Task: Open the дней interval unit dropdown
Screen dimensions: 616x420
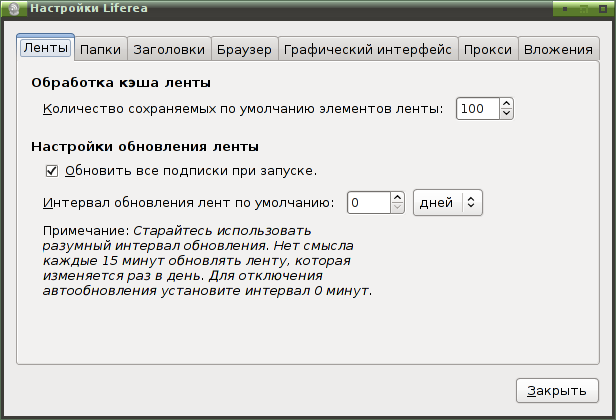Action: click(x=448, y=203)
